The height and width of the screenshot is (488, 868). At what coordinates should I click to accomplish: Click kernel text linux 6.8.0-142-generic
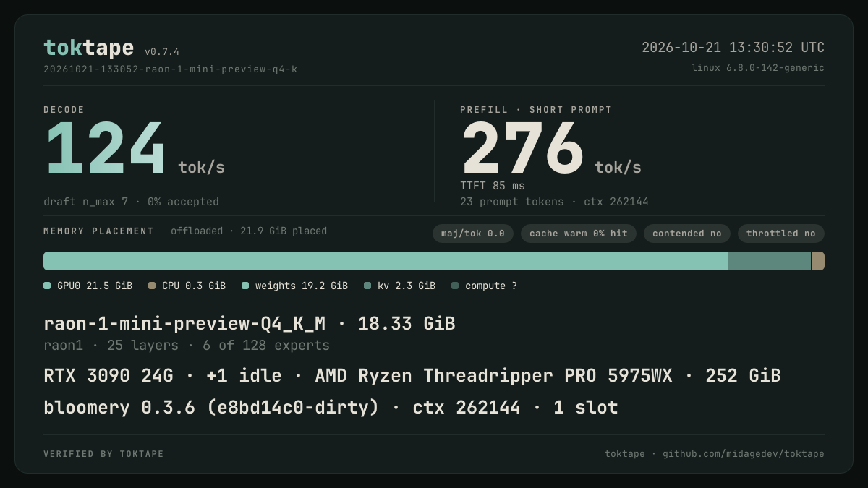757,68
